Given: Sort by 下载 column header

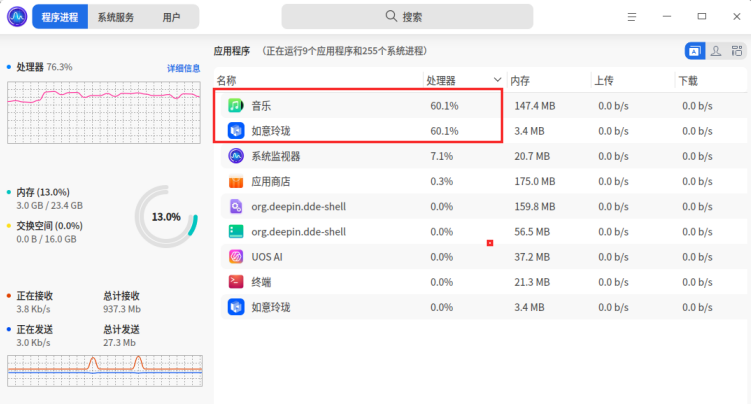Looking at the screenshot, I should [x=711, y=80].
